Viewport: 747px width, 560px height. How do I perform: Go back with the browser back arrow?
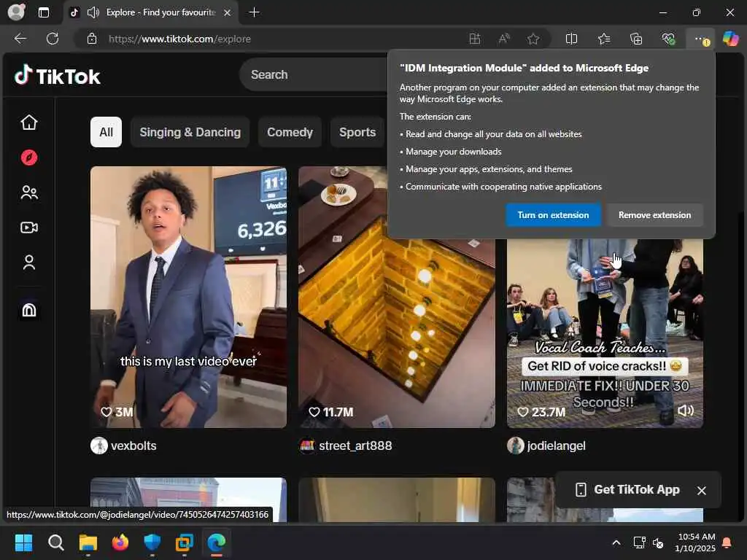[20, 39]
